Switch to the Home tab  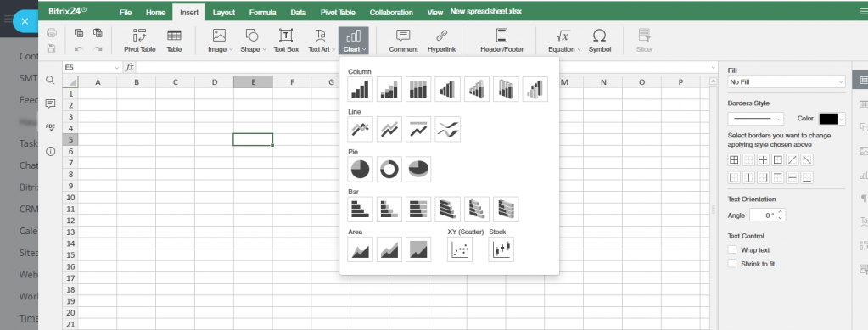point(155,12)
